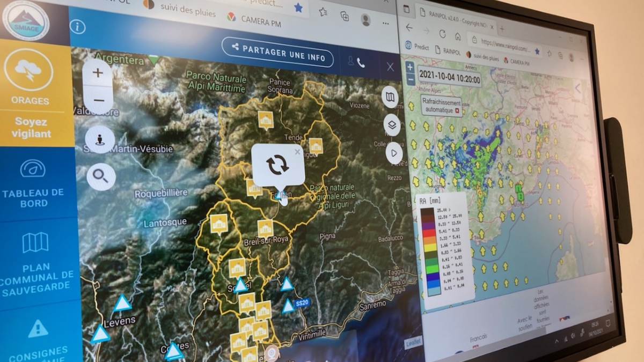Show hidden system tray icons
Viewport: 644px width, 362px height.
[556, 340]
